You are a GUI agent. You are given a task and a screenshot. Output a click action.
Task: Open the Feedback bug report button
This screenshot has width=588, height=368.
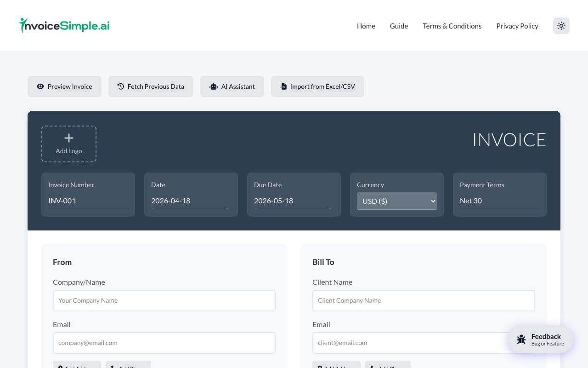tap(540, 339)
